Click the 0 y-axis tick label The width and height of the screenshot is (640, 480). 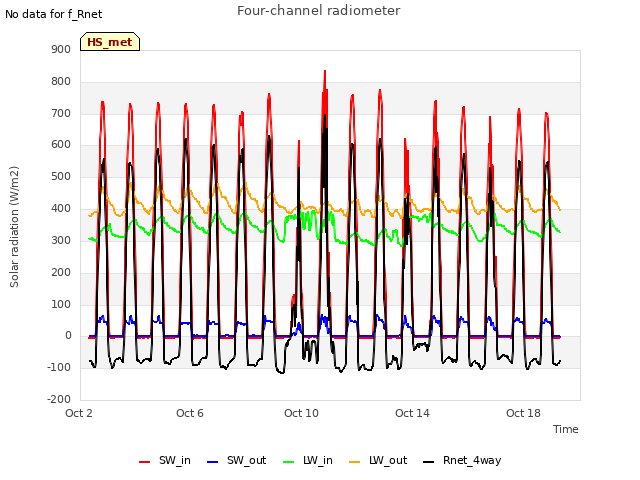(x=68, y=336)
